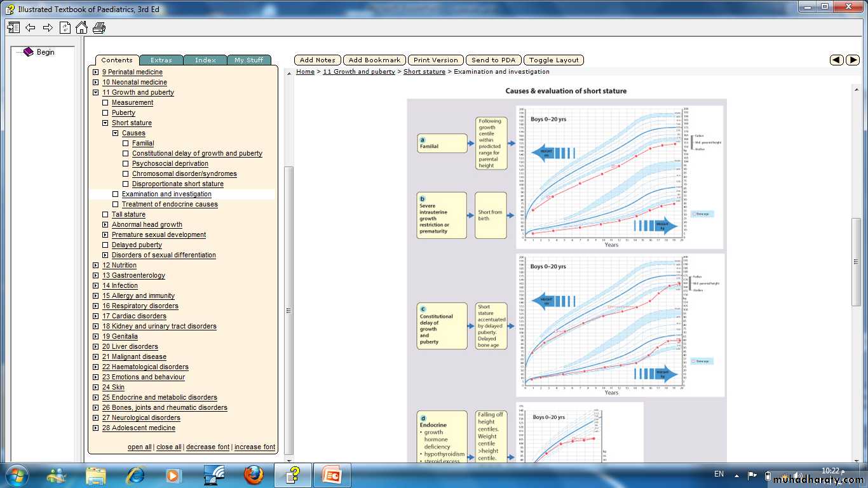The image size is (868, 488).
Task: Click the Print icon in the toolbar
Action: (99, 27)
